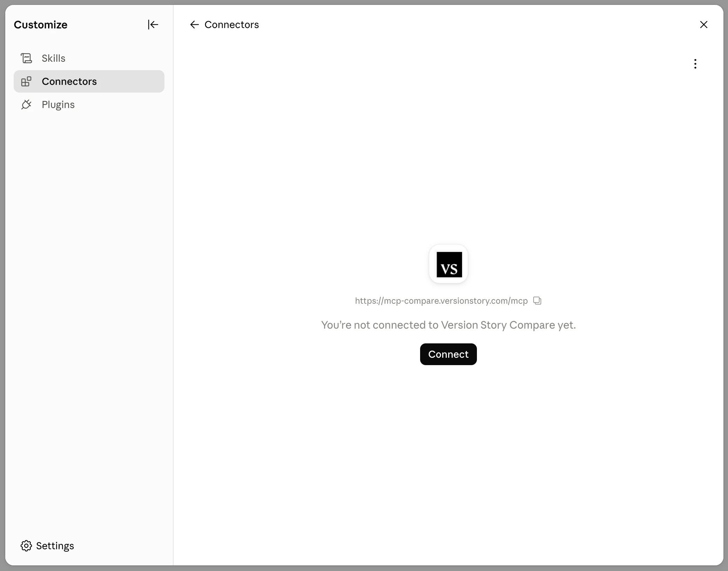728x571 pixels.
Task: Click the Version Story VS logo
Action: pyautogui.click(x=449, y=264)
